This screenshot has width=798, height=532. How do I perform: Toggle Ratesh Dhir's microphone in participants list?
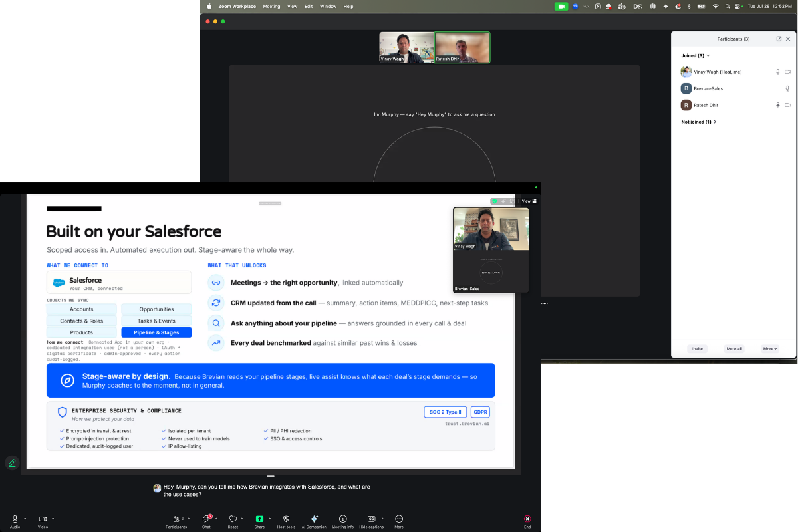pos(777,105)
